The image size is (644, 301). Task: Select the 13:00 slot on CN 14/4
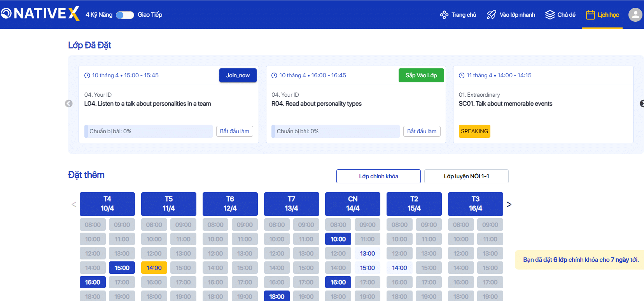pyautogui.click(x=367, y=253)
